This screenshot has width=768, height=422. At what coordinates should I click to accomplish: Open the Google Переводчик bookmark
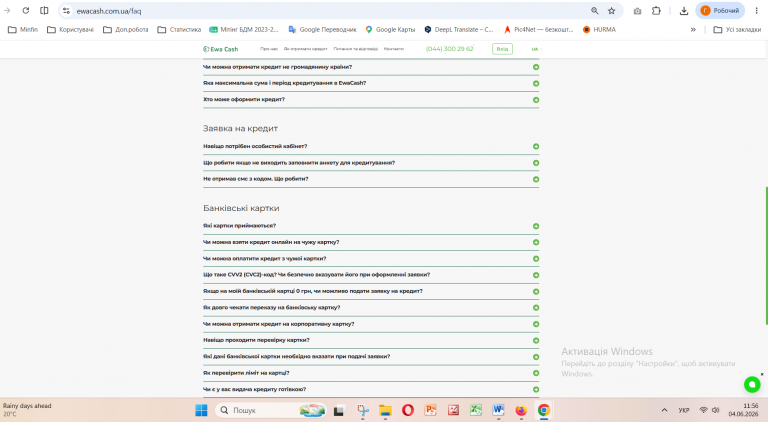click(322, 30)
